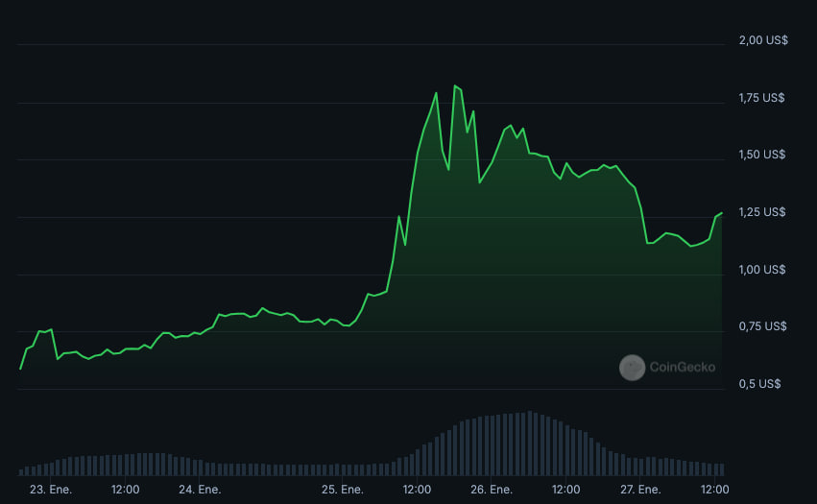Click the highest peak of the price line
Screen dimensions: 817x504
pos(455,86)
